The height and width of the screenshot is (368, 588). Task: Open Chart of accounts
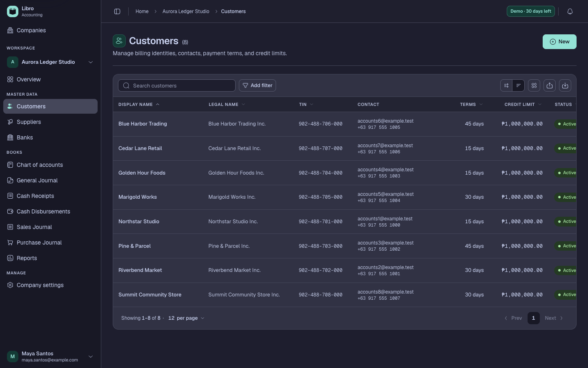[x=51, y=165]
